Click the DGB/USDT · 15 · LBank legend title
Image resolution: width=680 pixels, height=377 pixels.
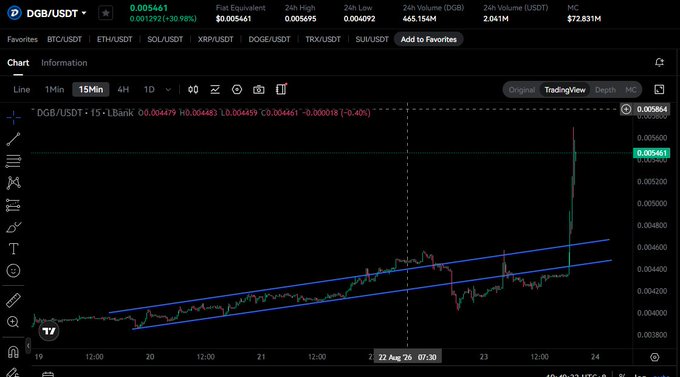[85, 113]
